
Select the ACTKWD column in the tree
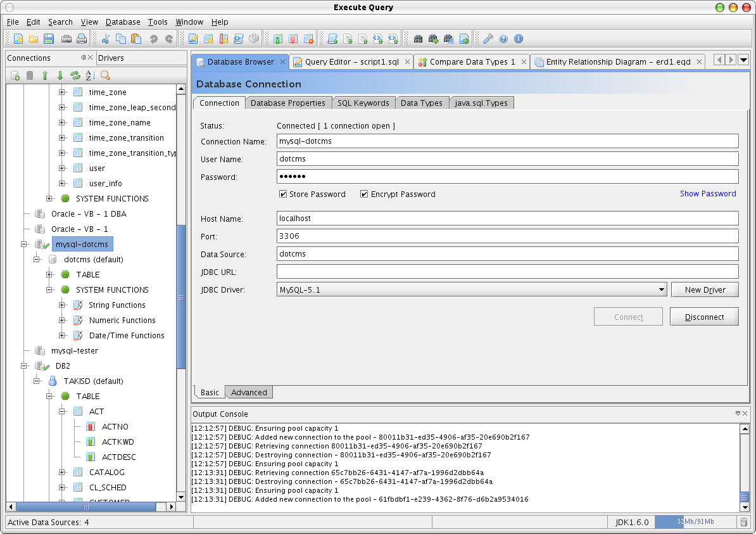[x=118, y=442]
